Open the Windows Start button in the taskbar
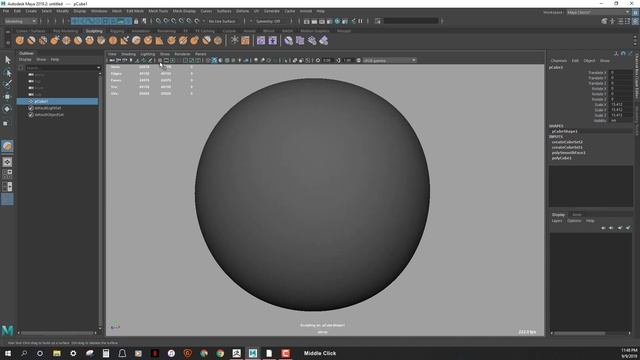 [x=7, y=353]
